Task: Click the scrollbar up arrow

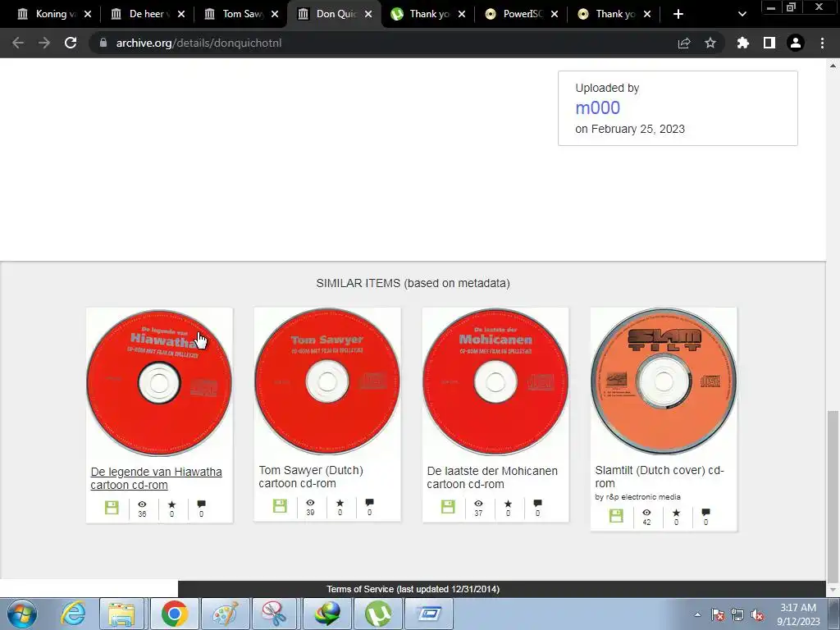Action: [833, 66]
